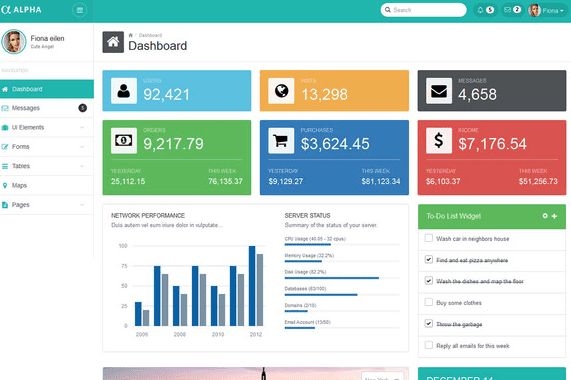Viewport: 571px width, 380px height.
Task: Uncheck 'Wash the dishes and map the floor'
Action: pos(429,281)
